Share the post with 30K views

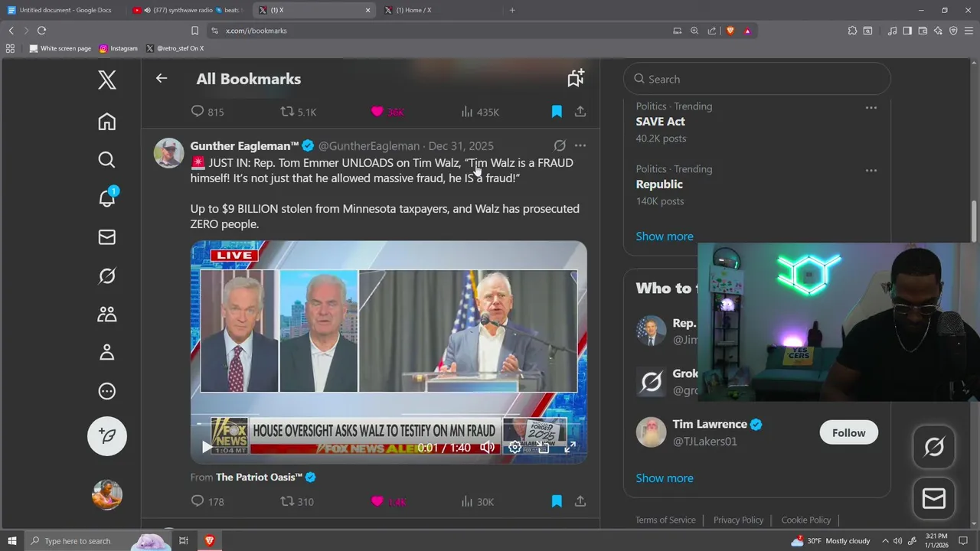point(580,501)
